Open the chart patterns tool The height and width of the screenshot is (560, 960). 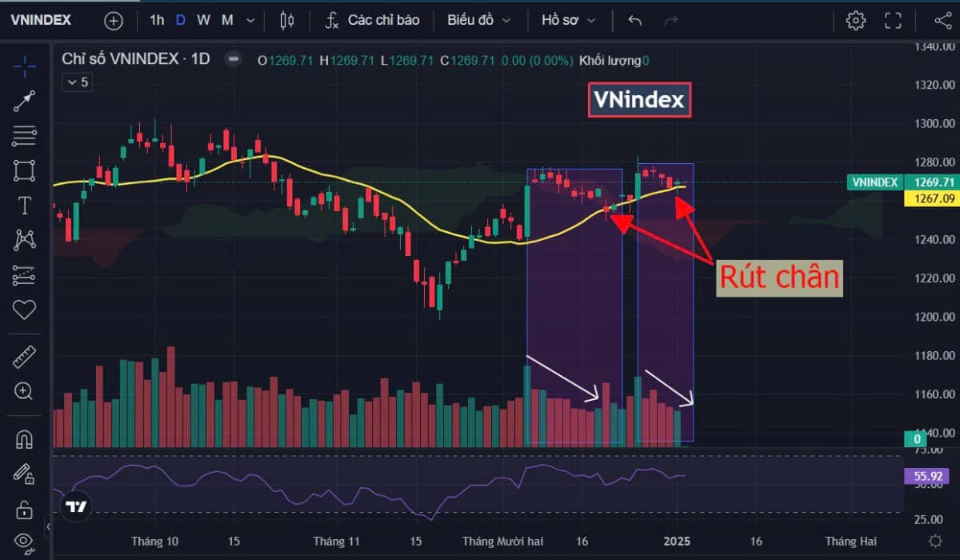(x=24, y=239)
